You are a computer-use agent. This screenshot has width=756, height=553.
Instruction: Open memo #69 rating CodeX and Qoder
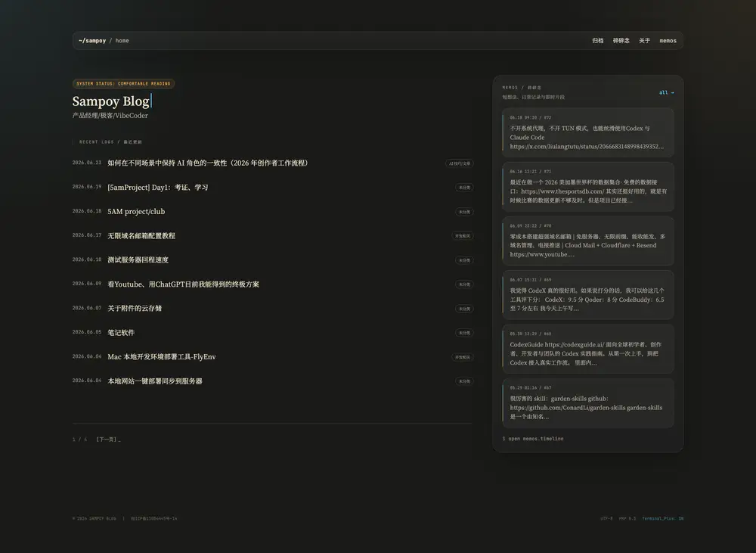pos(587,295)
